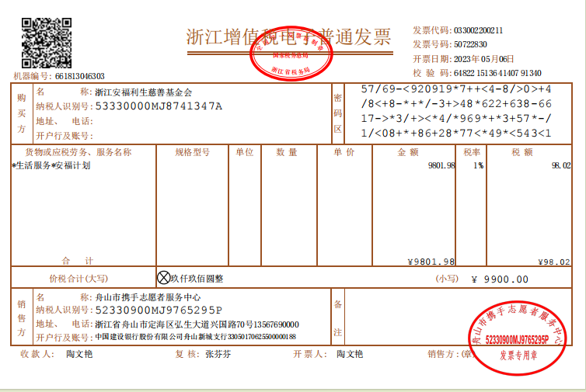Select line tax amount 98.02 in the item row
Image resolution: width=586 pixels, height=392 pixels.
coord(561,165)
